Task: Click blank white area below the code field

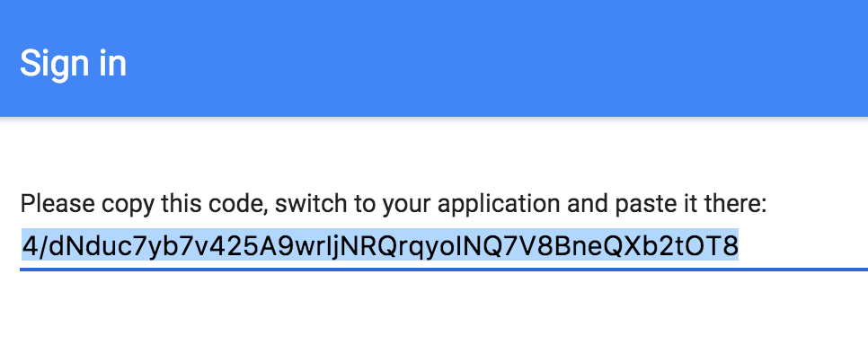Action: (x=432, y=318)
